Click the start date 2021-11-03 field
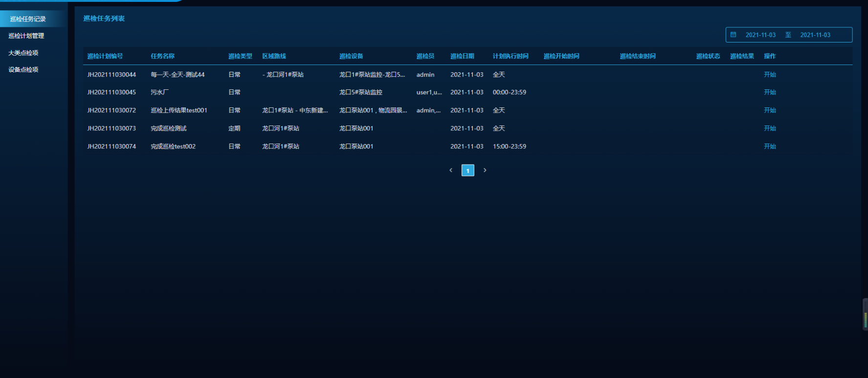 coord(760,35)
